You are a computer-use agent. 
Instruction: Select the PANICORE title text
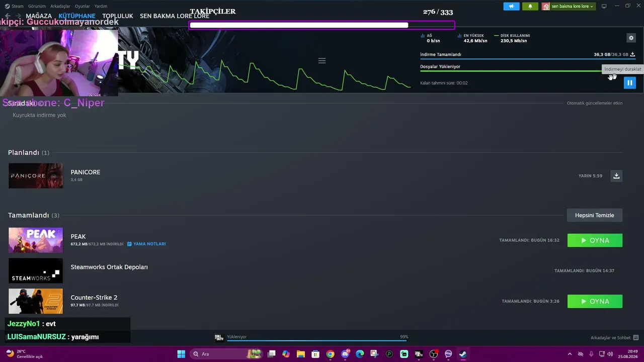[86, 172]
